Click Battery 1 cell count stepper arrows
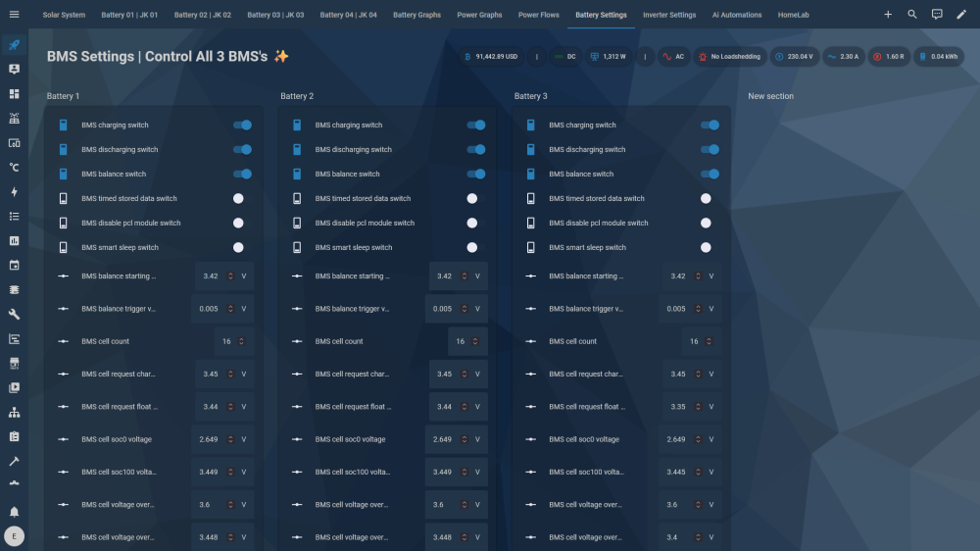The width and height of the screenshot is (980, 551). (241, 341)
